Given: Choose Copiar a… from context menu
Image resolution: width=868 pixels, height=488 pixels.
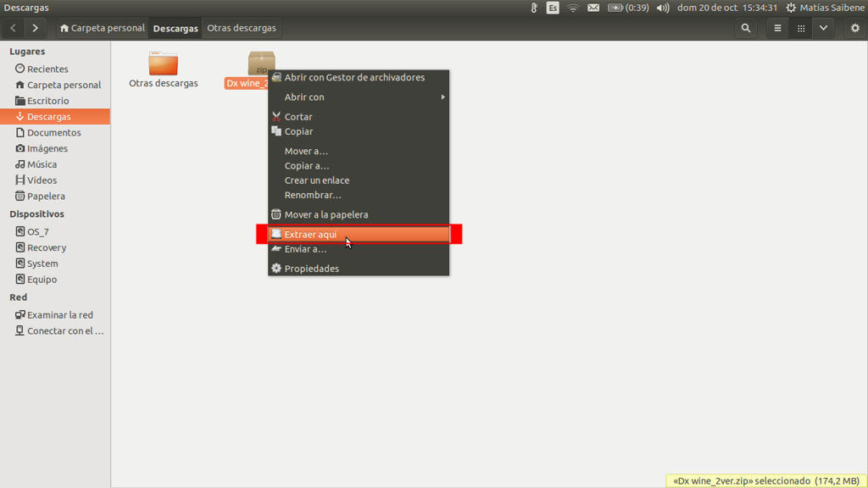Looking at the screenshot, I should 359,166.
